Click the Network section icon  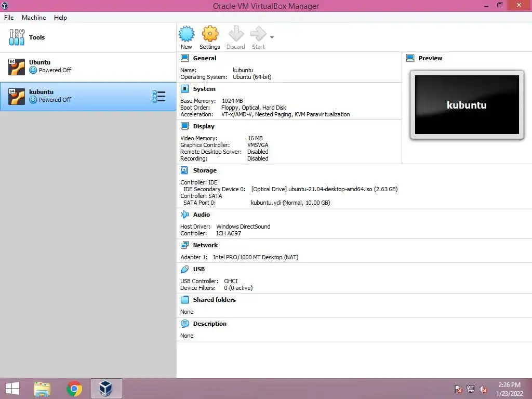(x=184, y=245)
